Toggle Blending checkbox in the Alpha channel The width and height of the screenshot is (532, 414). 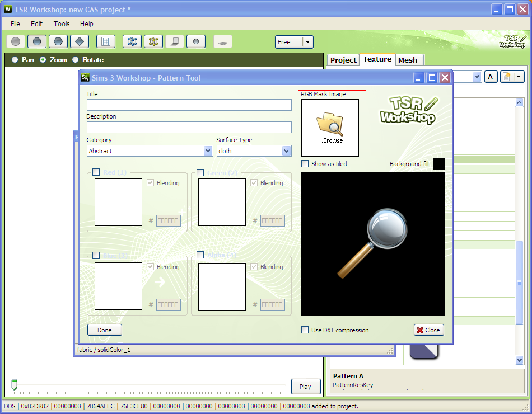pyautogui.click(x=254, y=266)
